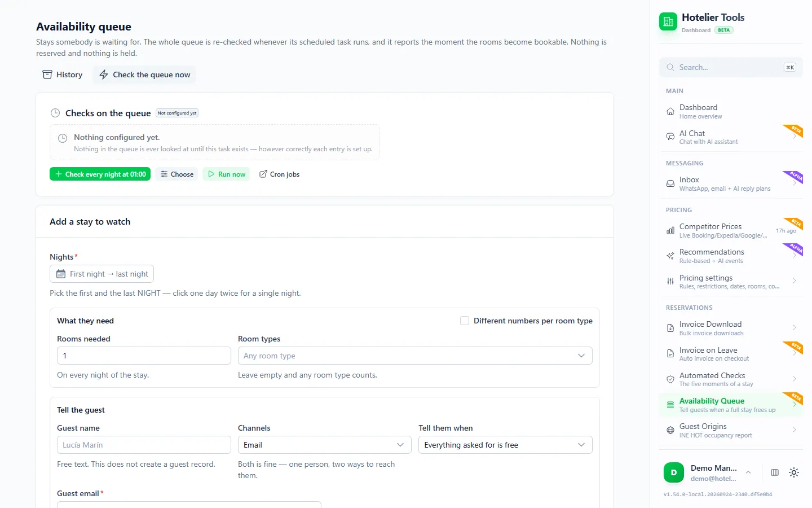Click the Run now button

coord(226,174)
